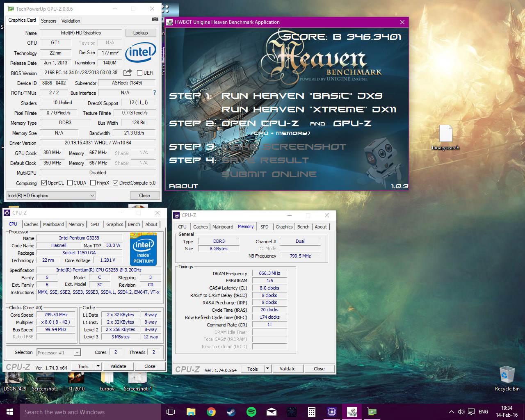This screenshot has height=420, width=525.
Task: Open the Intel(R) HD Graphics GPU selector dropdown
Action: (51, 196)
